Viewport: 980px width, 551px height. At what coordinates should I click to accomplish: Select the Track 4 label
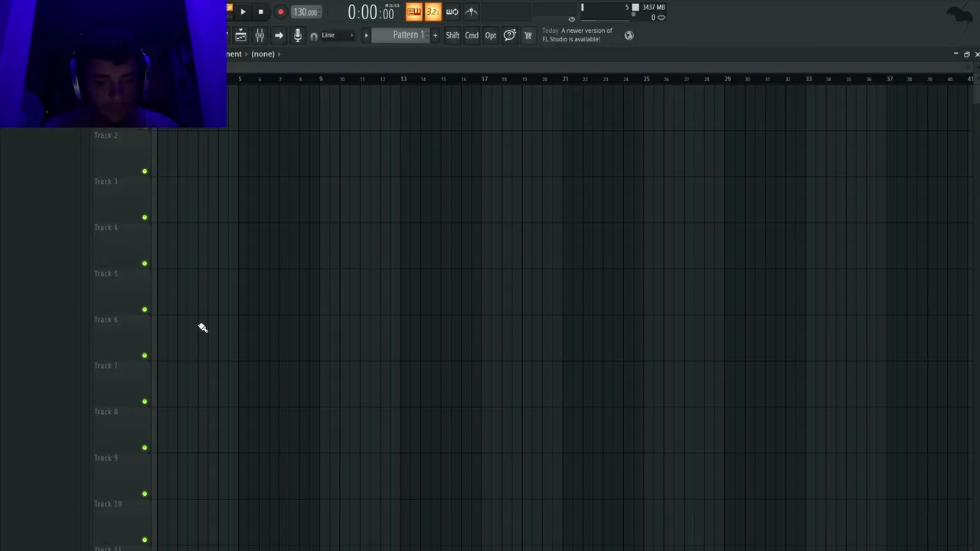click(106, 227)
